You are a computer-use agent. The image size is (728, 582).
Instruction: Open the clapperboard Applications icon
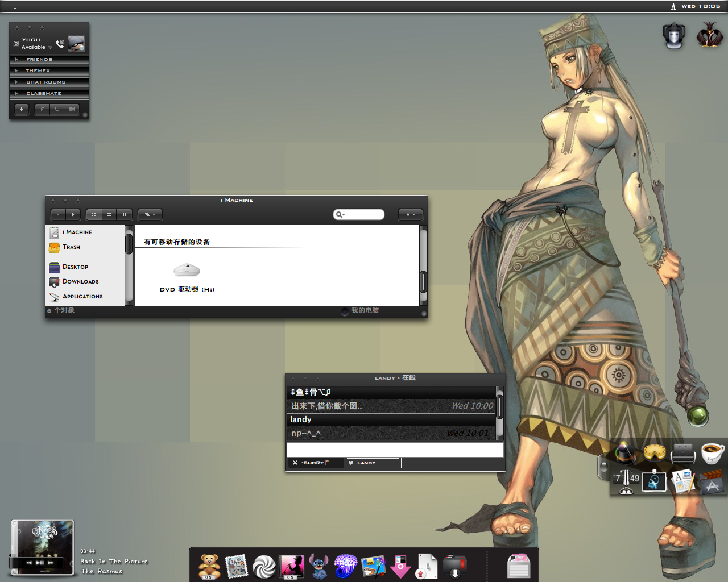tap(712, 482)
